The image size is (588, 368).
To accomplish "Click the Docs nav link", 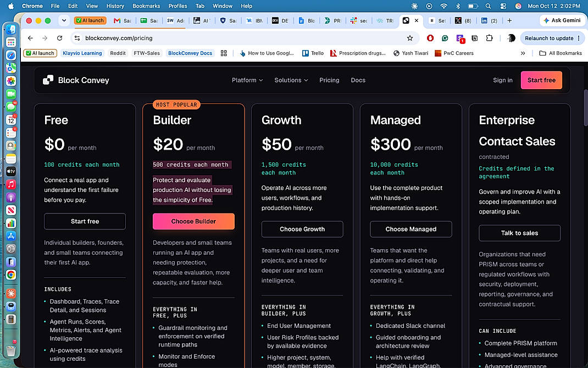I will [x=358, y=80].
